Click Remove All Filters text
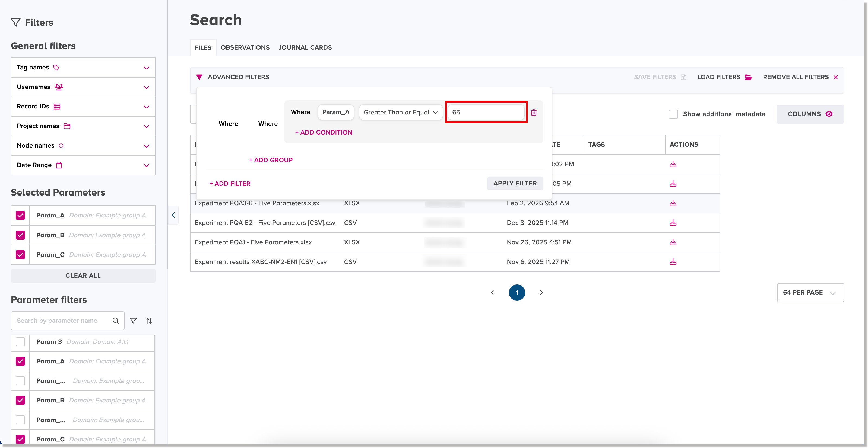This screenshot has height=448, width=868. coord(796,77)
